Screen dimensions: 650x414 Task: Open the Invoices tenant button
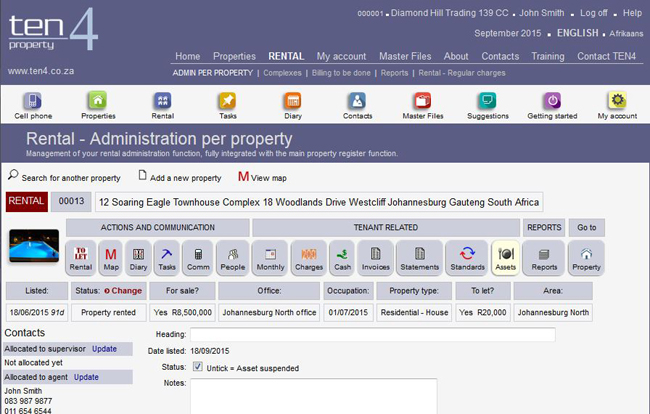pyautogui.click(x=376, y=258)
